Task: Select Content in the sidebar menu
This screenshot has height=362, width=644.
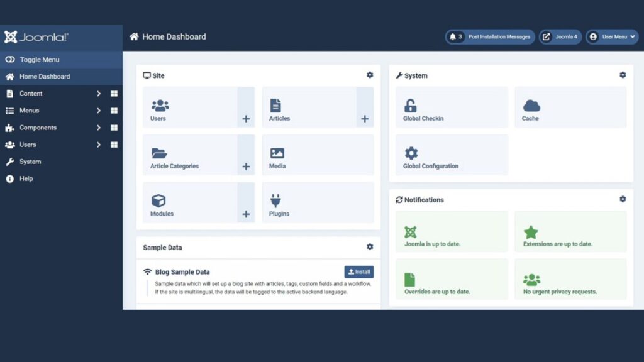Action: 31,94
